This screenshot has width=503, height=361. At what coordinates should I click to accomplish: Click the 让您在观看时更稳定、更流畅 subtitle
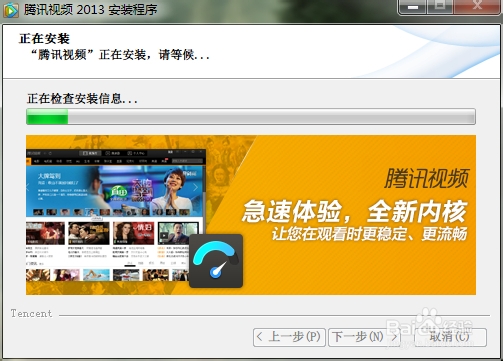[x=369, y=234]
